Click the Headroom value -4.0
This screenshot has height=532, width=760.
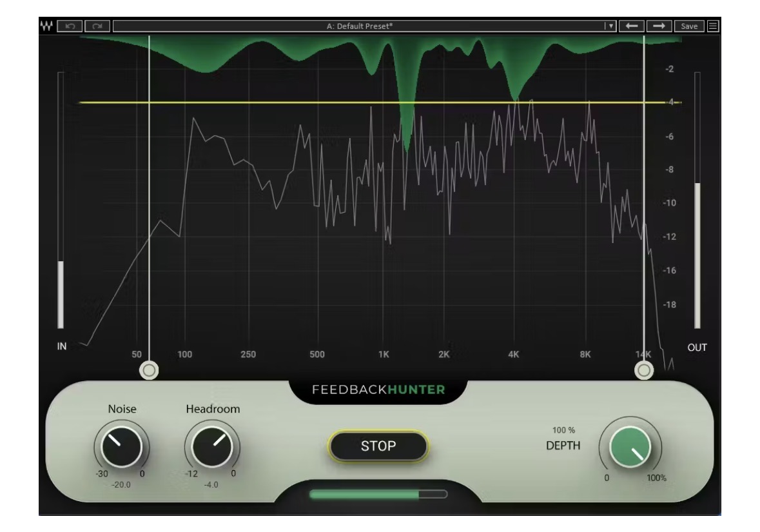click(x=211, y=484)
